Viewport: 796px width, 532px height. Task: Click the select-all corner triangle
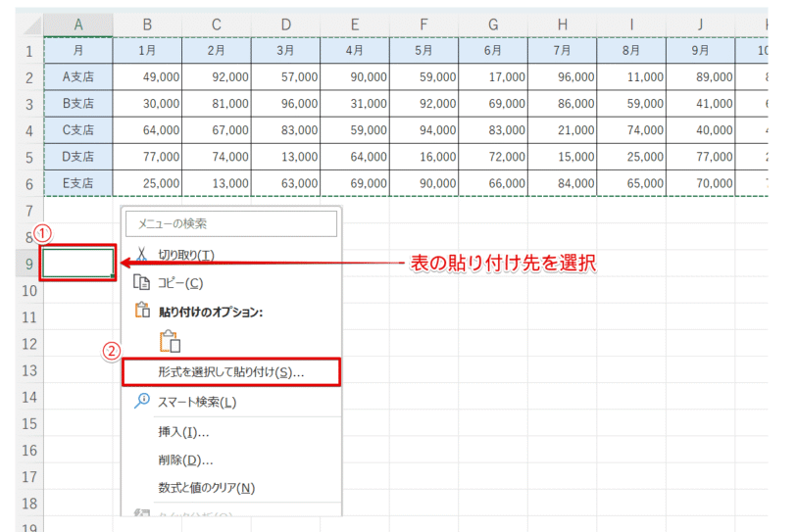click(33, 25)
